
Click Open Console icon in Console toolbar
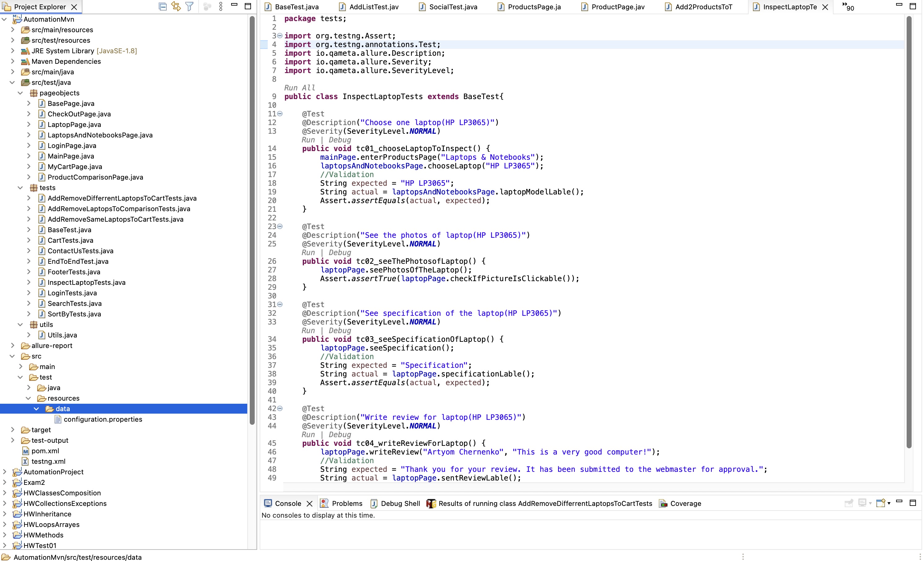pos(881,503)
